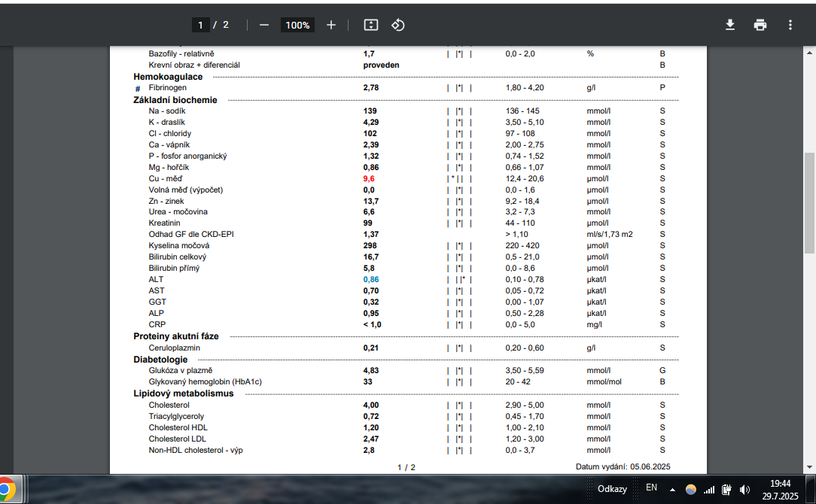Rotate the document counterclockwise
This screenshot has width=816, height=504.
(398, 25)
